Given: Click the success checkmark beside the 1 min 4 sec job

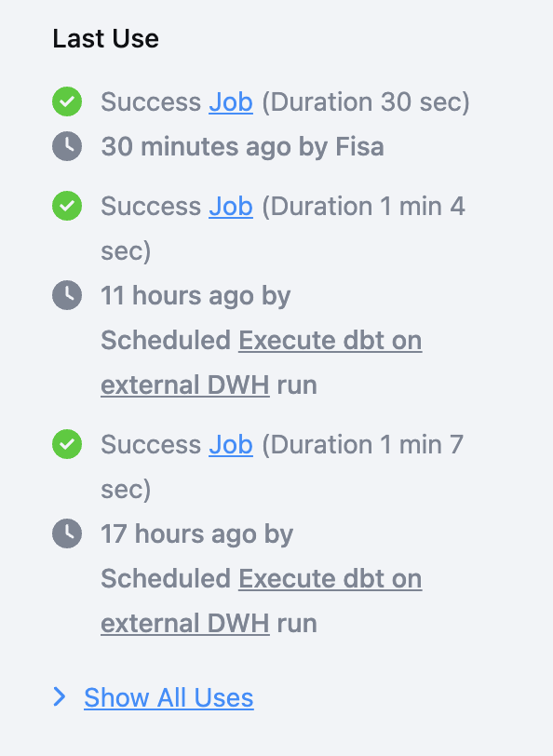Looking at the screenshot, I should [x=67, y=206].
